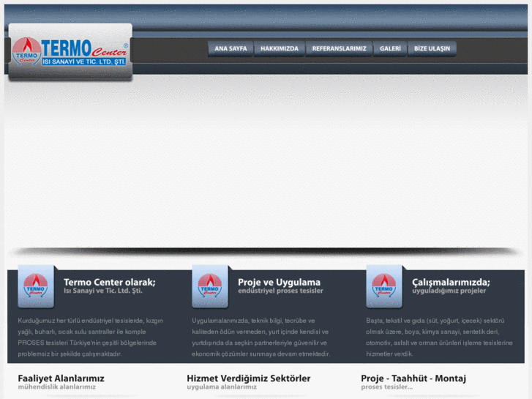Click the mühendislik alanlarımız subtitle
This screenshot has height=399, width=532.
click(x=56, y=387)
